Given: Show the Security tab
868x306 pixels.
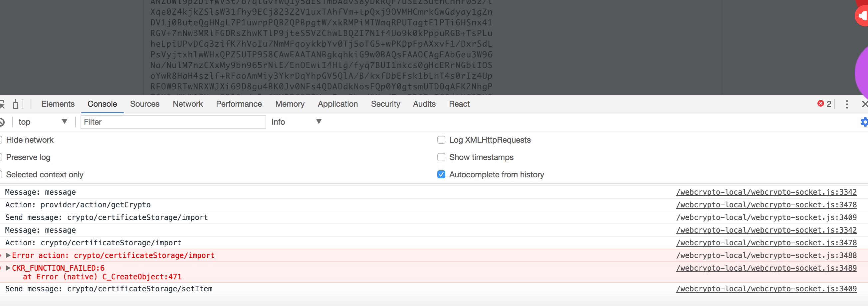Looking at the screenshot, I should tap(385, 104).
